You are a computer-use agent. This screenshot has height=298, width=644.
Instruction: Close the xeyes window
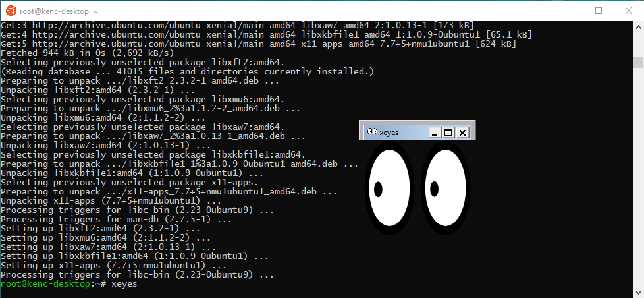click(x=462, y=133)
